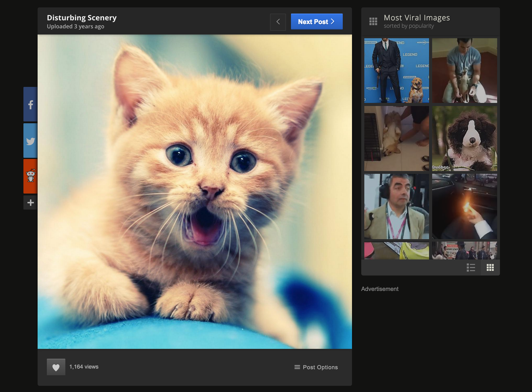
Task: Open corgi lying on back thumbnail
Action: point(397,138)
